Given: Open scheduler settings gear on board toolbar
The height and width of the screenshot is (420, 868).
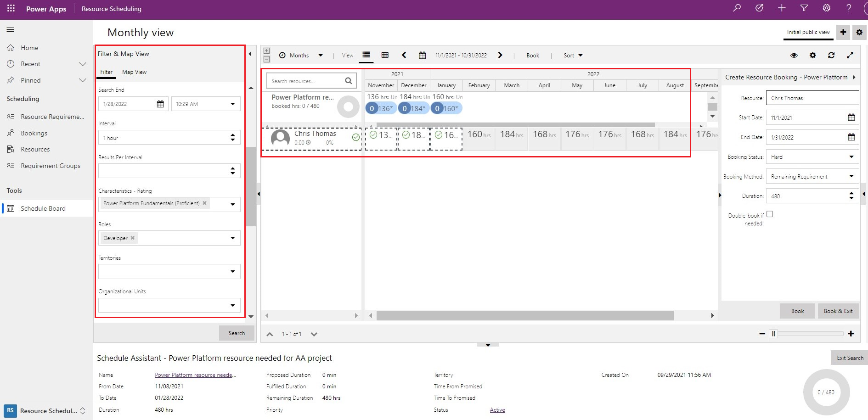Looking at the screenshot, I should tap(812, 55).
